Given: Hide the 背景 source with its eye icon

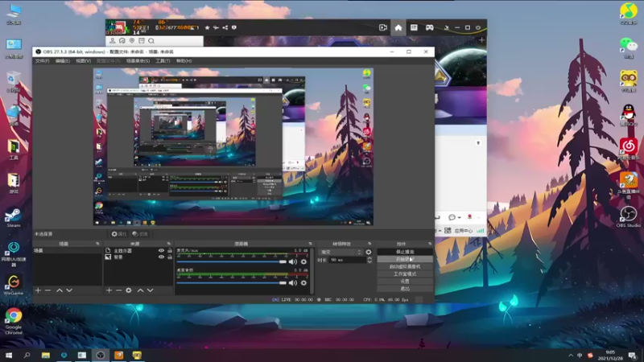Looking at the screenshot, I should [x=161, y=257].
